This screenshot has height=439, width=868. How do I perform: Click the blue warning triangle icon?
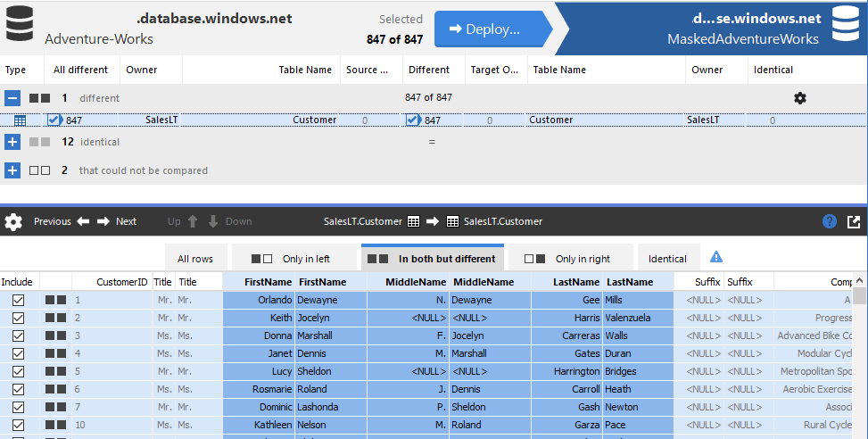pyautogui.click(x=716, y=257)
